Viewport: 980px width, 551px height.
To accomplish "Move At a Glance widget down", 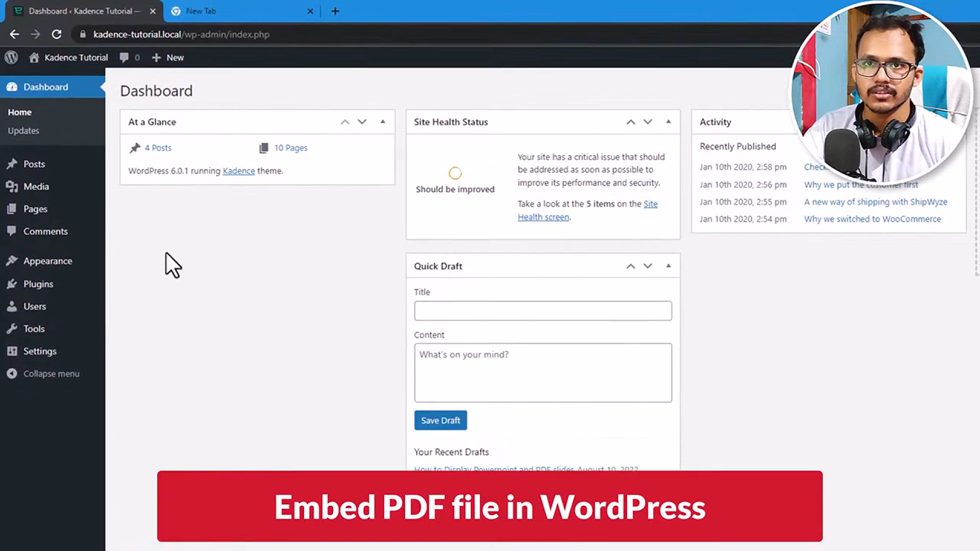I will point(362,122).
